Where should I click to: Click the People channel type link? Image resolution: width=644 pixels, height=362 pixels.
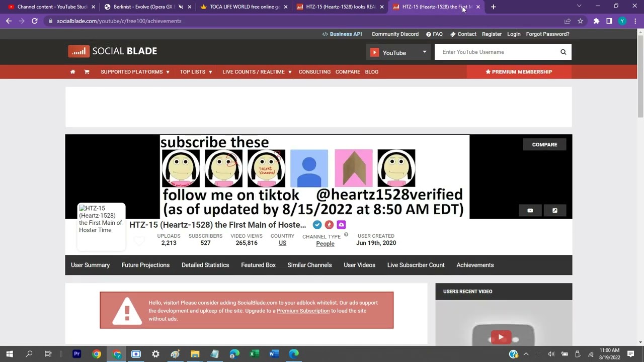(325, 244)
